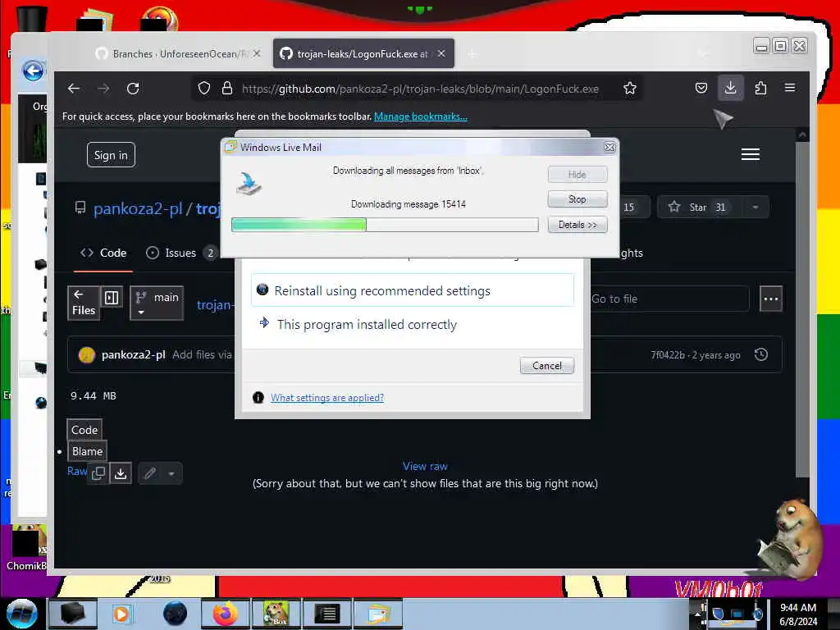
Task: Go back in Firefox navigation
Action: [74, 89]
